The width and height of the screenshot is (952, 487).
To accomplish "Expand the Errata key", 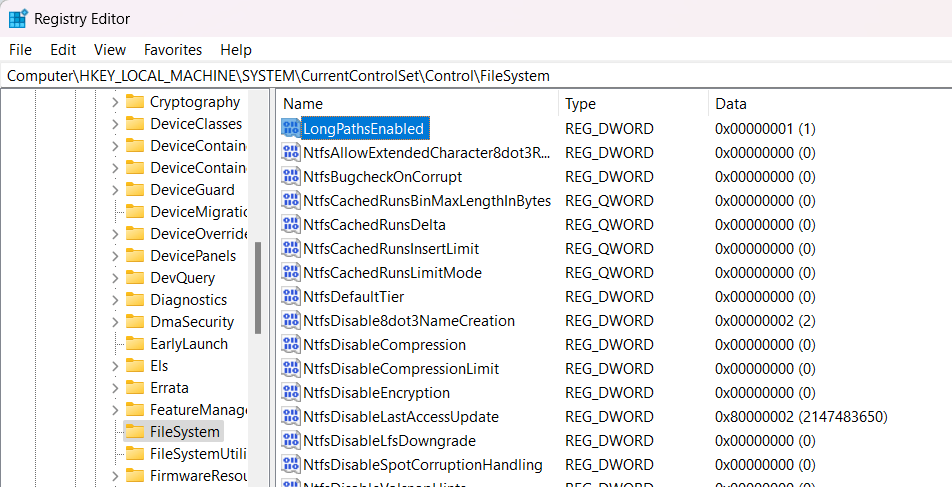I will pyautogui.click(x=115, y=388).
